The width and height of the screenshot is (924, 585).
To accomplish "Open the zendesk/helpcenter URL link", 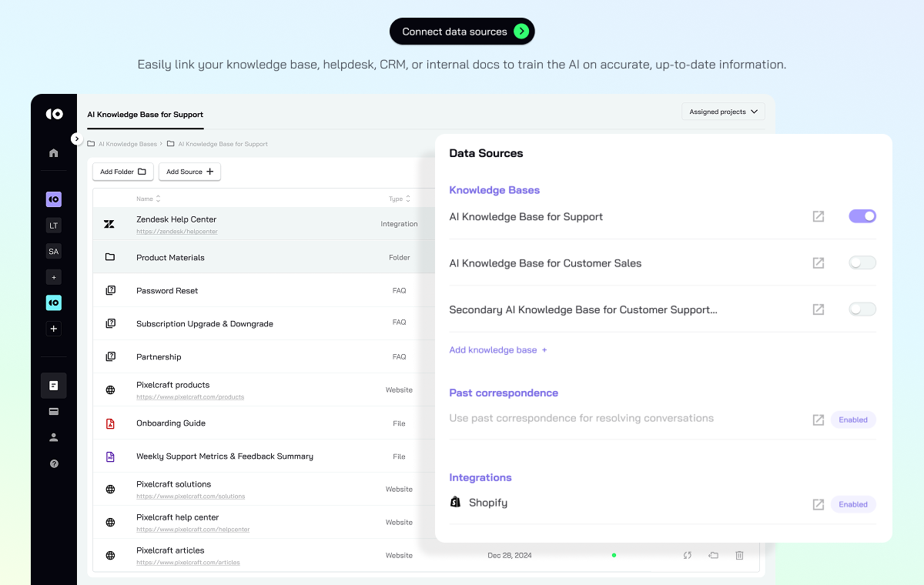I will (176, 232).
